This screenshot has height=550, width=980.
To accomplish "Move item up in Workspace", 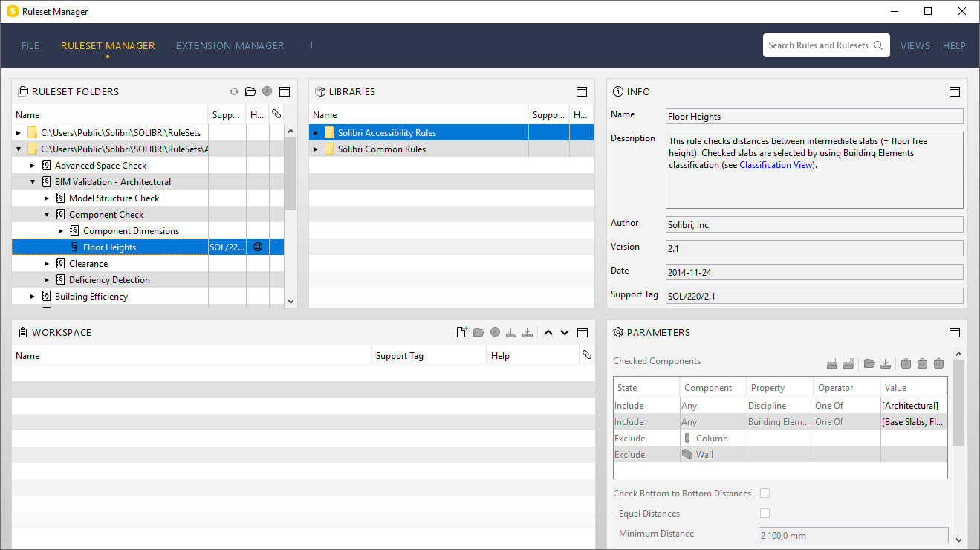I will pos(548,332).
